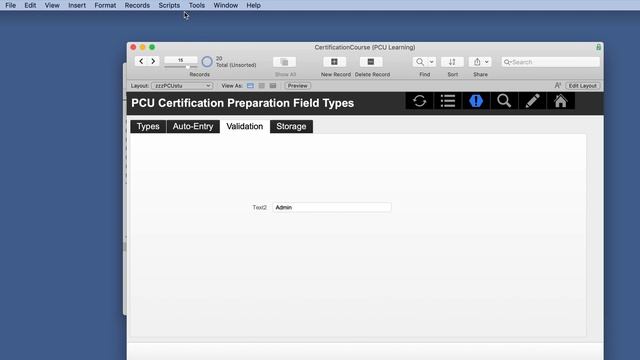Switch to List view icon
640x360 pixels.
[x=262, y=86]
